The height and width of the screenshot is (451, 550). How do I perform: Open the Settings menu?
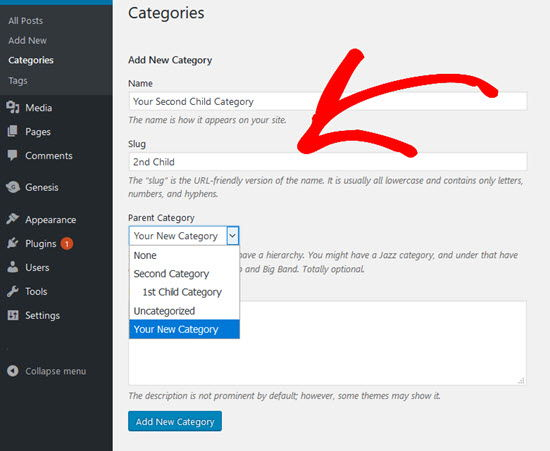(42, 316)
